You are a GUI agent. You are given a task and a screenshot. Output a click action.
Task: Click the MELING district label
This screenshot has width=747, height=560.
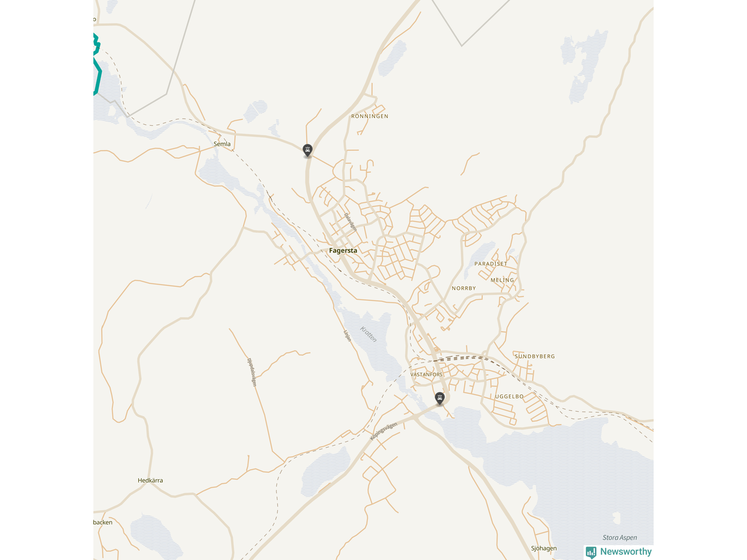(x=502, y=280)
